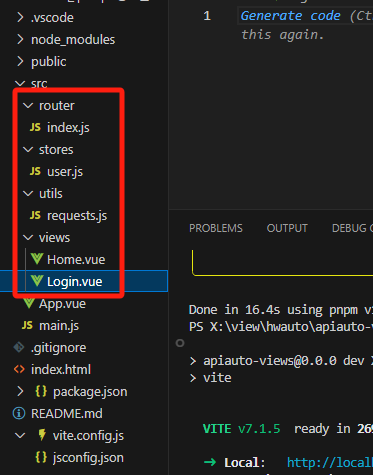Open the Local server URL link

click(x=330, y=462)
